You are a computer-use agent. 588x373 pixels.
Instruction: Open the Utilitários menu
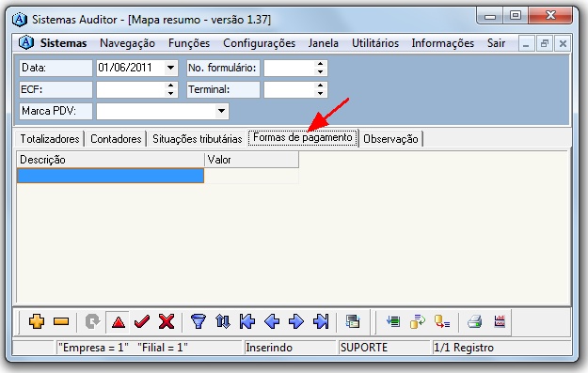point(375,43)
